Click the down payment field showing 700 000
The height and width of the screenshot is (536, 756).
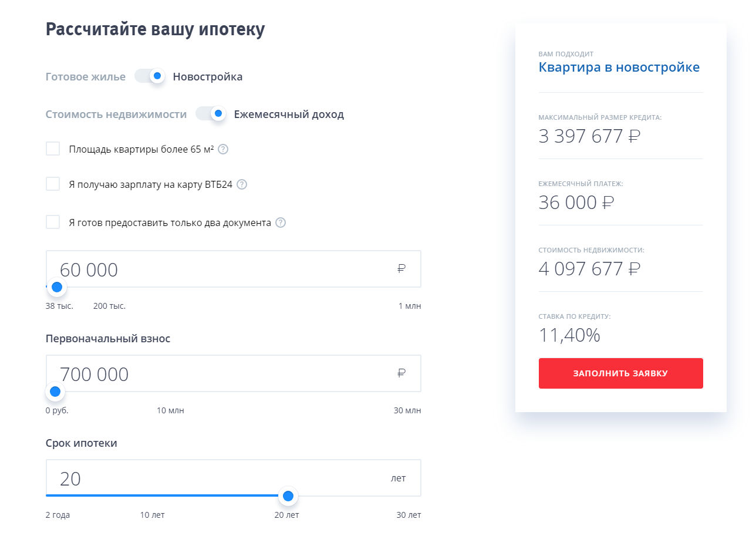click(x=223, y=374)
